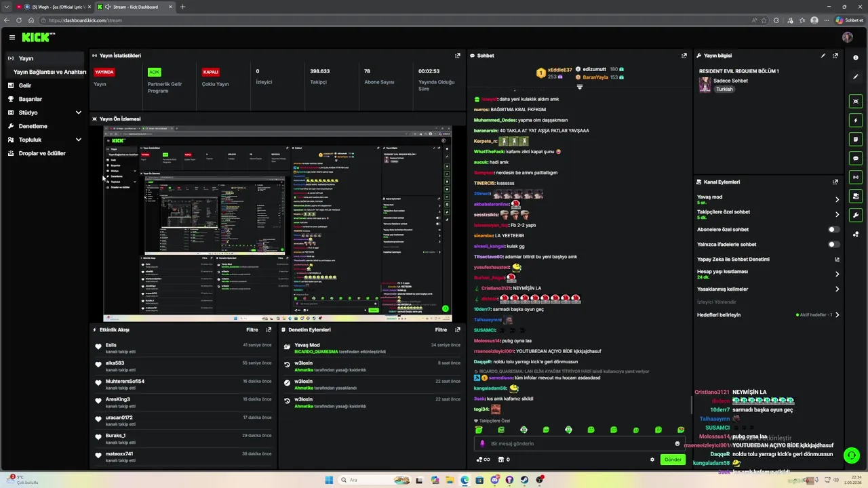Click the Sadece Sohbet category thumbnail
This screenshot has height=488, width=868.
(x=705, y=85)
